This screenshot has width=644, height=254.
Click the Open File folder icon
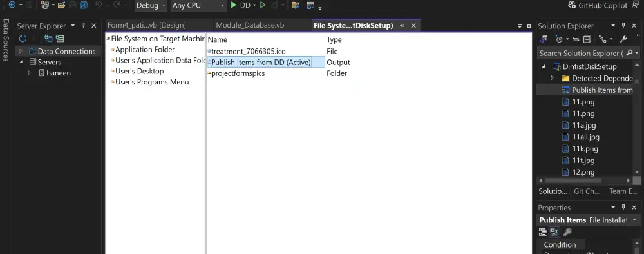click(x=61, y=5)
